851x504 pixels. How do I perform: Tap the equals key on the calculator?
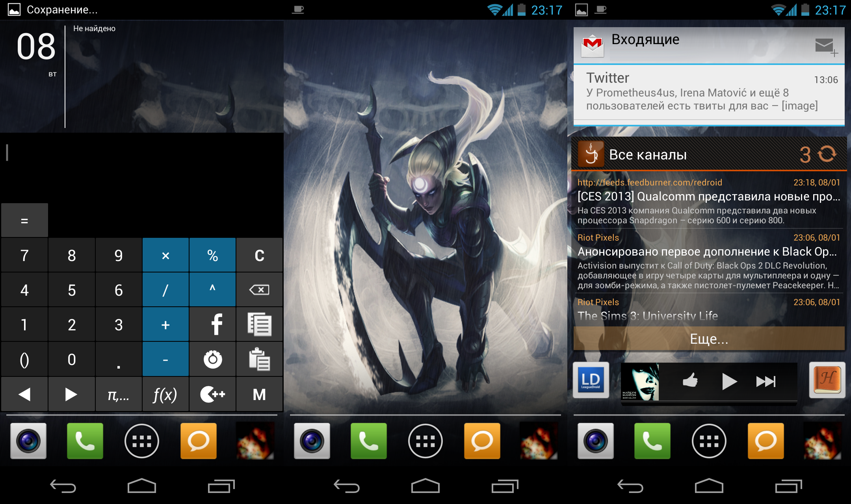pyautogui.click(x=24, y=220)
